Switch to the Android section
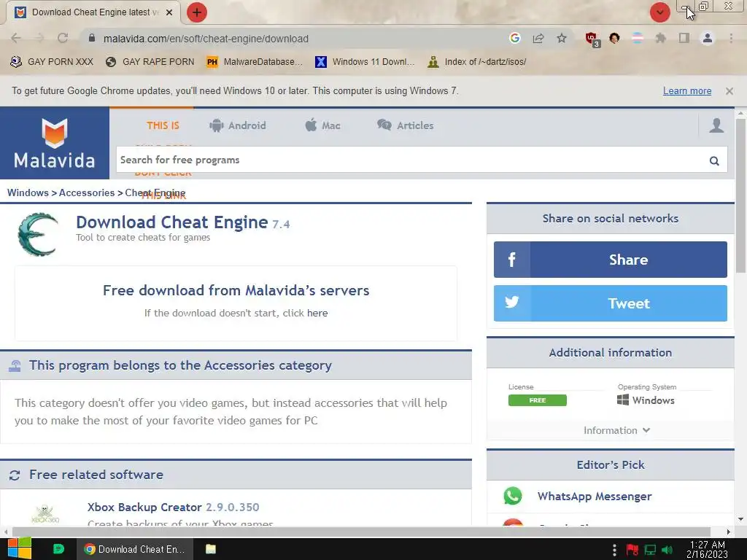 point(238,125)
